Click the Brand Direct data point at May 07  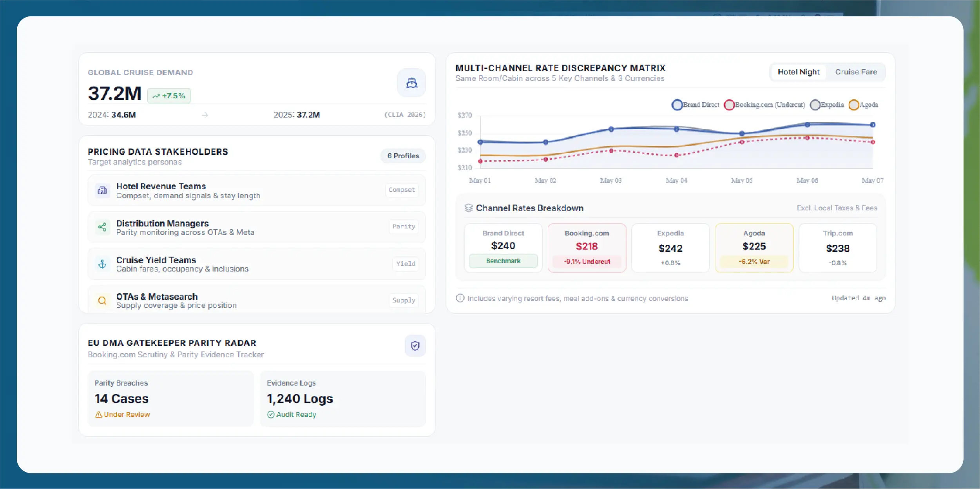873,125
